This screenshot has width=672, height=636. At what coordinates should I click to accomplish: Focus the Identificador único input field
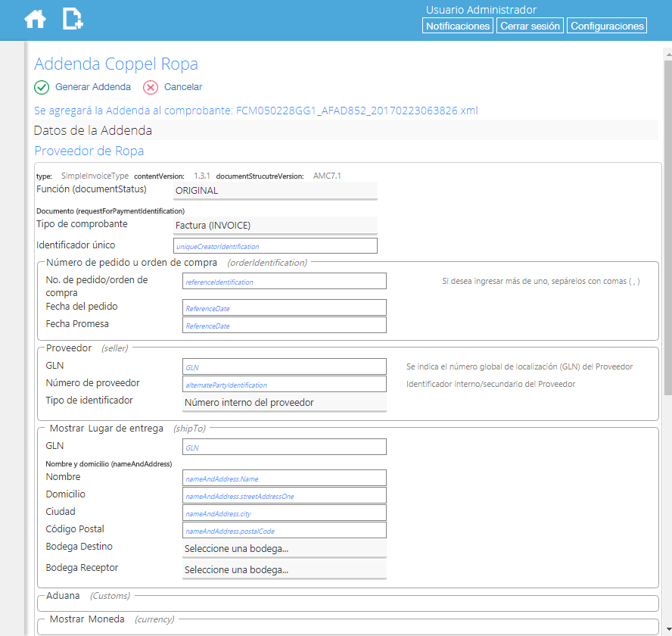(x=275, y=246)
